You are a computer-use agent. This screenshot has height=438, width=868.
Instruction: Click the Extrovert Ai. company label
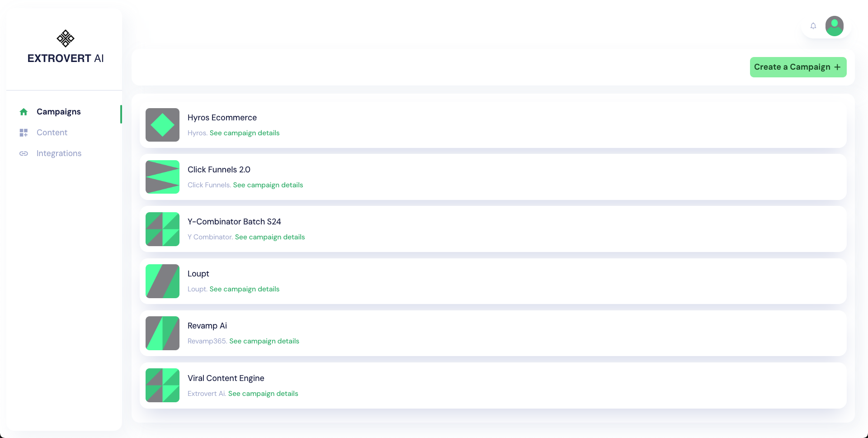(207, 394)
